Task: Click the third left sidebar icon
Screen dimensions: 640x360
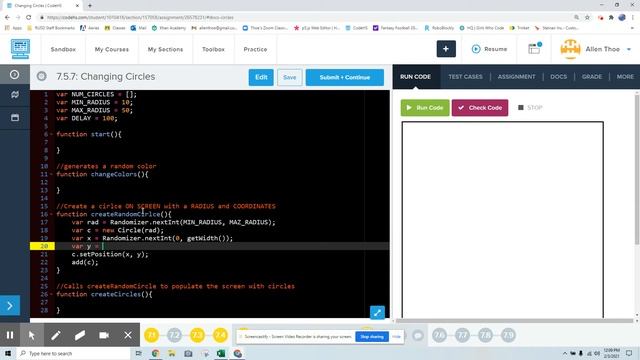Action: point(15,118)
